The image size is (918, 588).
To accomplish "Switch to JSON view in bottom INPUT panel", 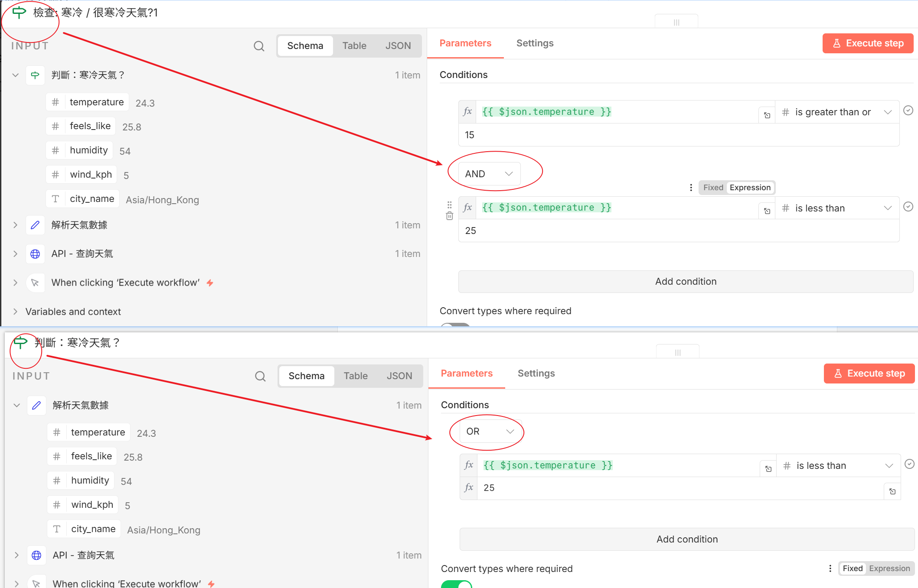I will pos(399,376).
